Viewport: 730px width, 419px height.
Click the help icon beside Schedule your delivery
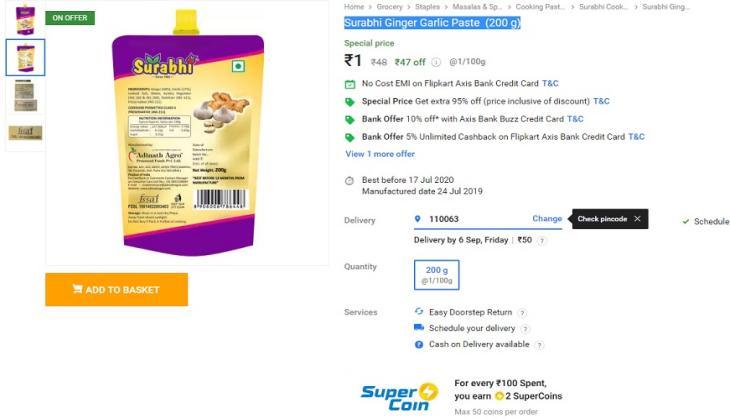point(525,329)
